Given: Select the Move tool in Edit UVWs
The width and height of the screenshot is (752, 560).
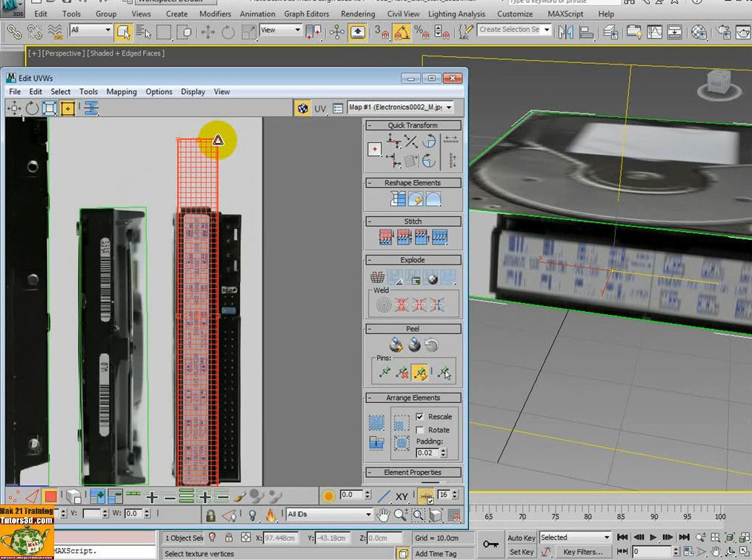Looking at the screenshot, I should tap(14, 108).
